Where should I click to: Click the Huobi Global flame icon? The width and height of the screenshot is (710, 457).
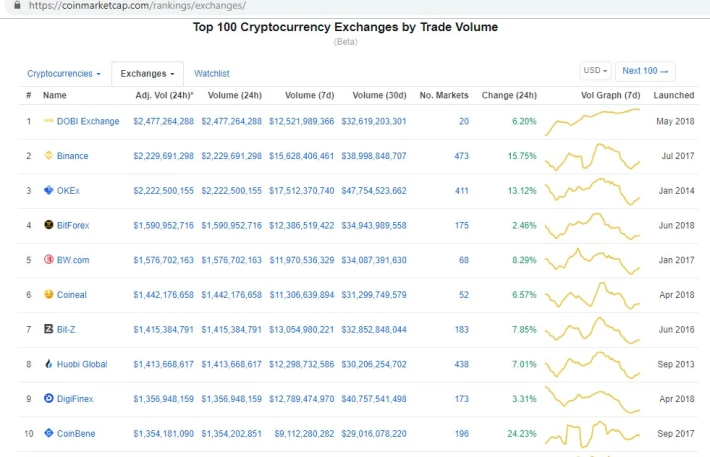coord(48,364)
